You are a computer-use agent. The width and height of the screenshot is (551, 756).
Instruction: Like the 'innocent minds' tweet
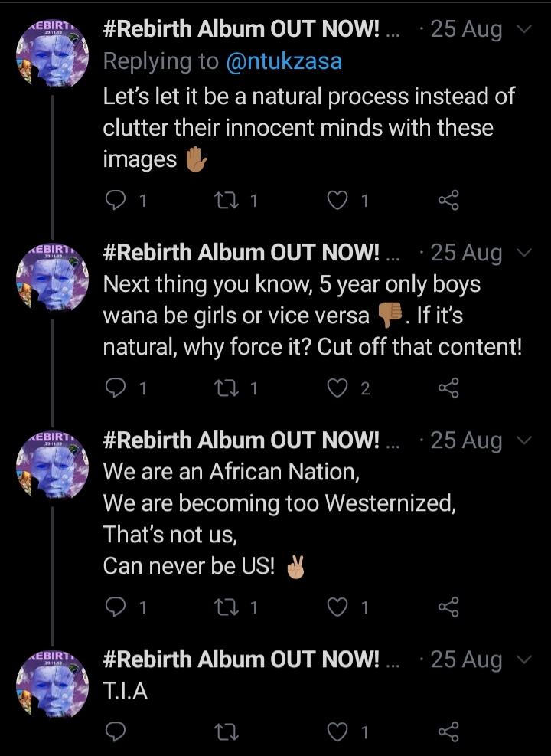pos(337,201)
